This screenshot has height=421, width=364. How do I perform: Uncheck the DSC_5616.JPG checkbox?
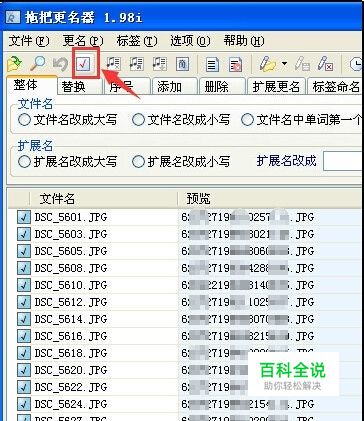[x=24, y=336]
